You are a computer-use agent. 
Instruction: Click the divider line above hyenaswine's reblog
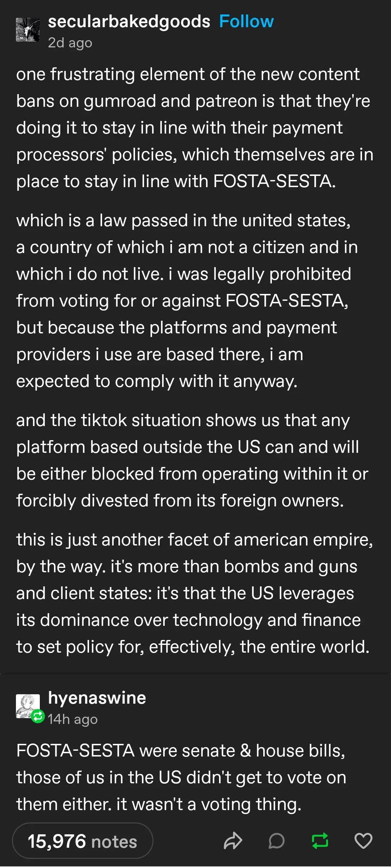coord(195,674)
